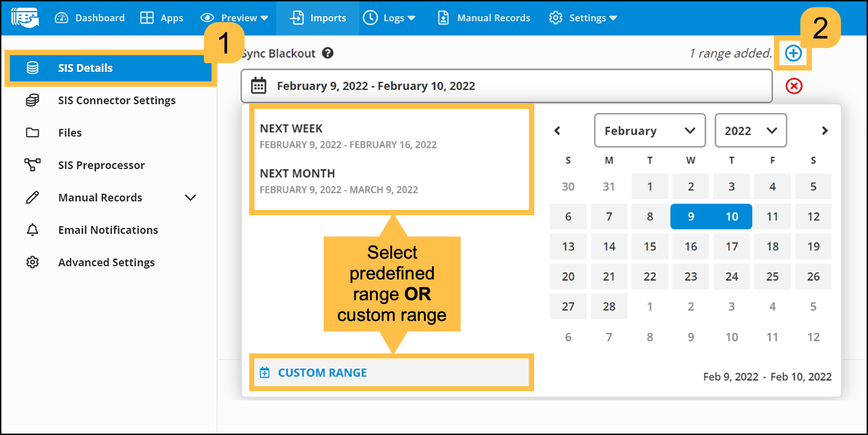Remove the date range with red X icon
Image resolution: width=868 pixels, height=435 pixels.
click(793, 86)
